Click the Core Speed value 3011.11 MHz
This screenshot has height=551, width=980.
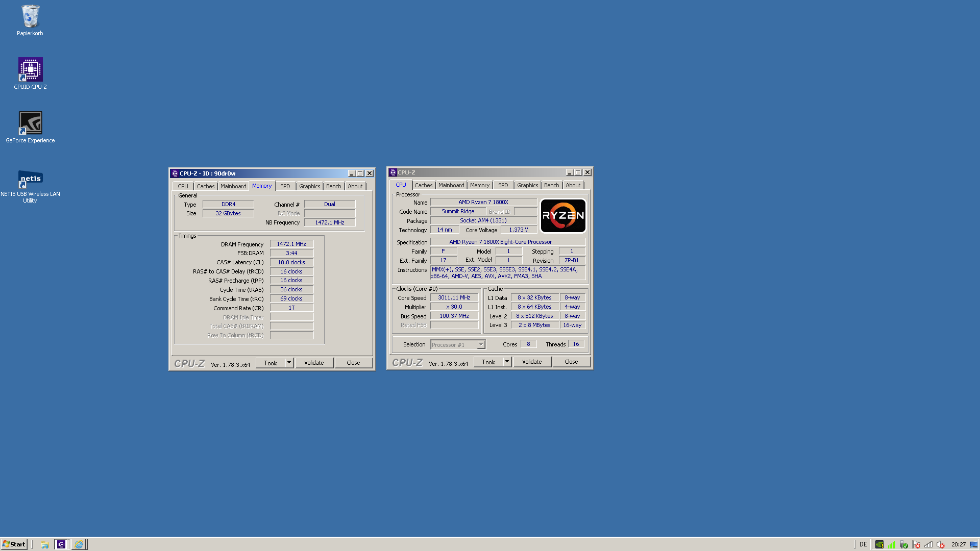pyautogui.click(x=454, y=297)
